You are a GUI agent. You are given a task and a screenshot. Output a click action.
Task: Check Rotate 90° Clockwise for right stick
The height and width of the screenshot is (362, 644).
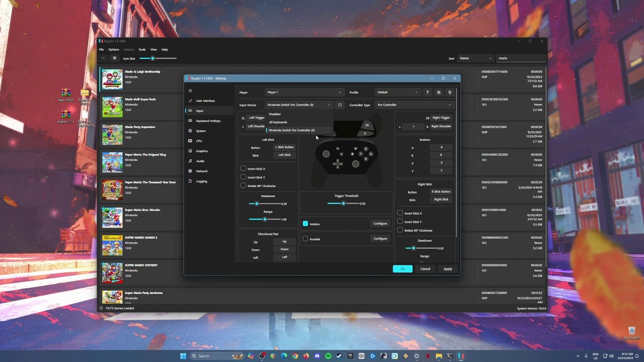400,230
